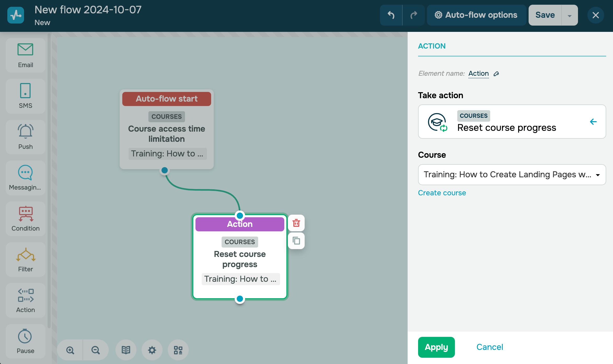This screenshot has height=364, width=613.
Task: Open the Course dropdown list
Action: (x=512, y=175)
